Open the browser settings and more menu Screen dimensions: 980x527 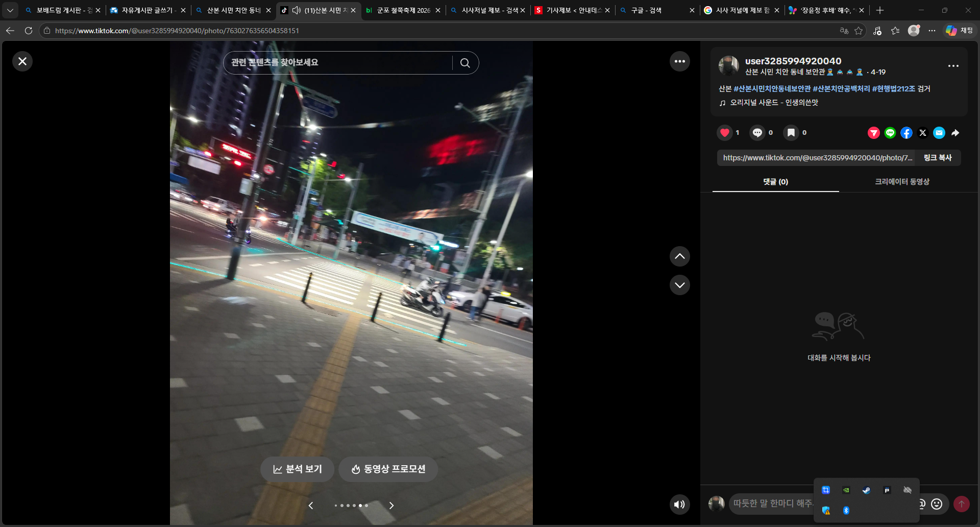click(932, 31)
